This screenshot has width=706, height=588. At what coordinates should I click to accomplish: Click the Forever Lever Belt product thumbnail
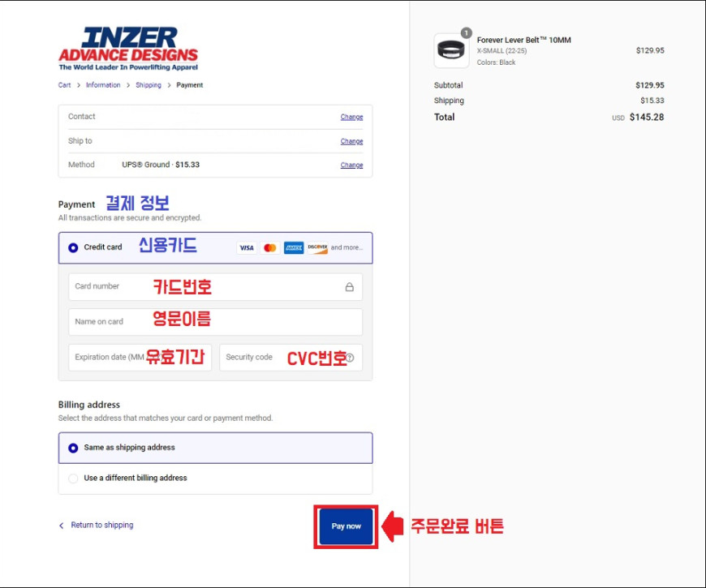click(x=451, y=50)
